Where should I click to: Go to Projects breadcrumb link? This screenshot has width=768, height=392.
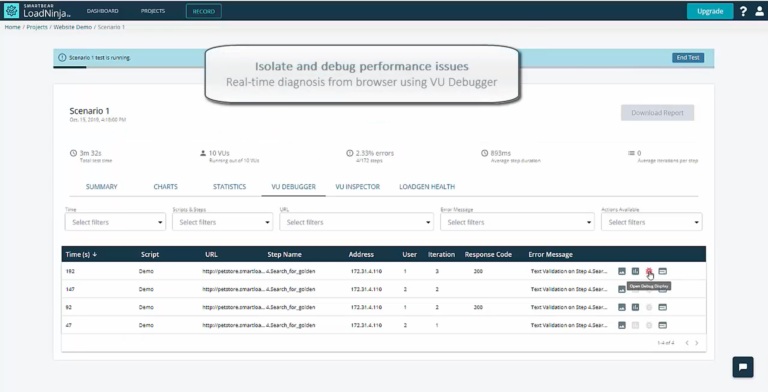pyautogui.click(x=37, y=27)
